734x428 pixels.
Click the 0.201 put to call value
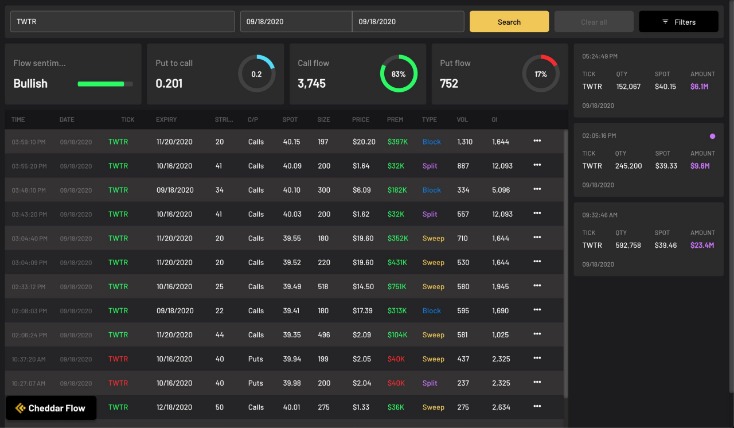coord(169,83)
